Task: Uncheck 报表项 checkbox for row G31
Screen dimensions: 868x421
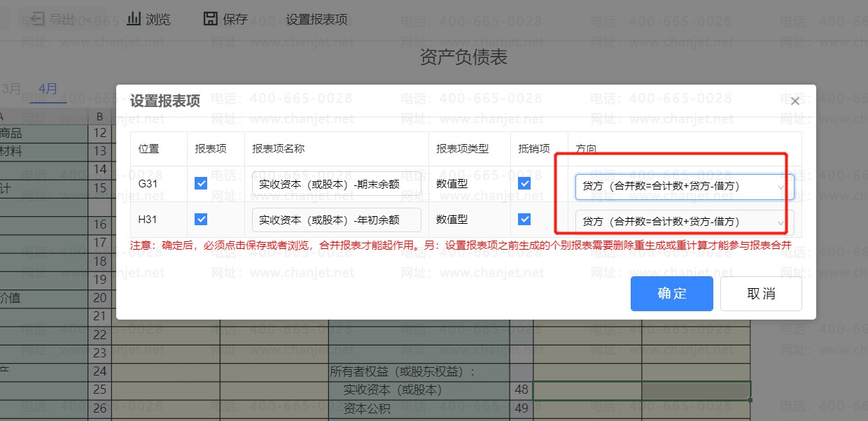Action: [x=201, y=183]
